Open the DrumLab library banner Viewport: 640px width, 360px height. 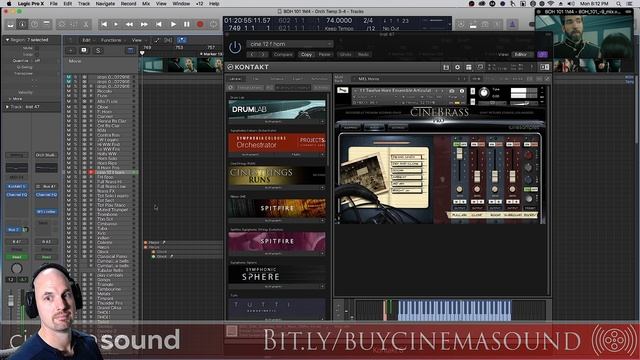277,109
